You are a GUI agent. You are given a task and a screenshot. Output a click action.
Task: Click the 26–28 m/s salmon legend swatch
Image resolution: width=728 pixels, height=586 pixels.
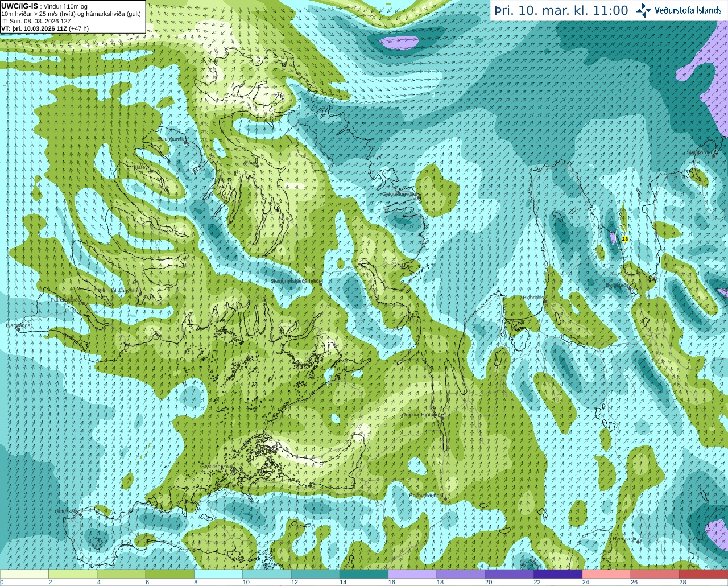[655, 574]
